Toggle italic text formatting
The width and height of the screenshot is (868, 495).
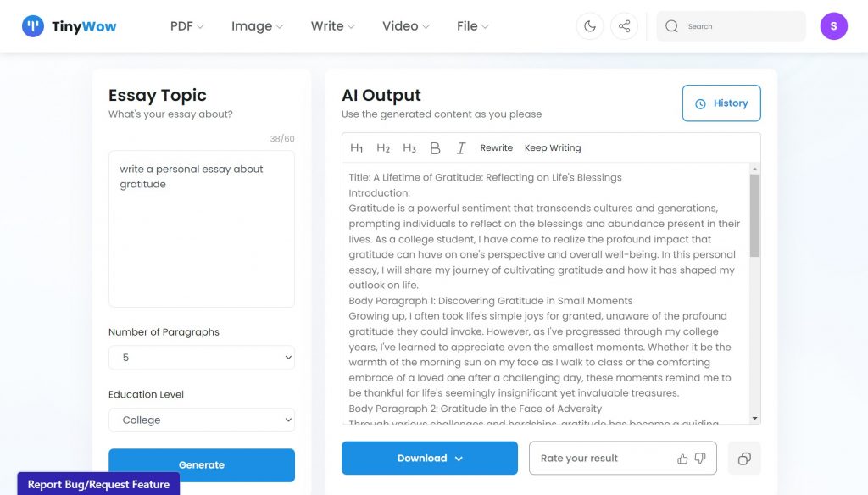pos(461,148)
